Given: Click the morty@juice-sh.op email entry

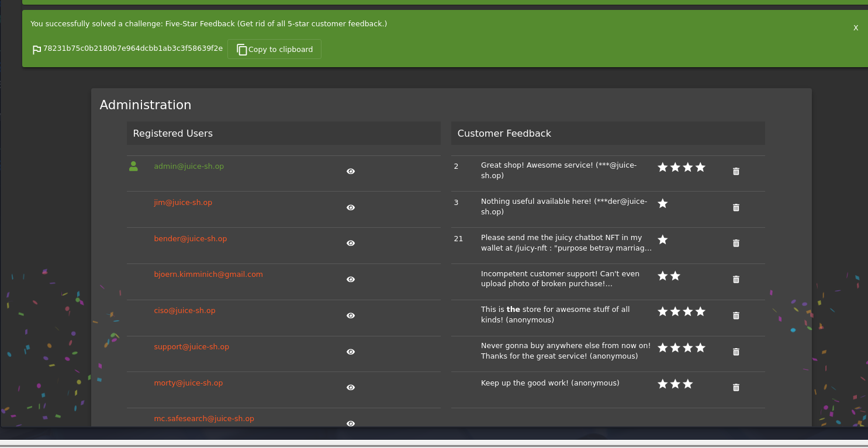Looking at the screenshot, I should pos(188,383).
